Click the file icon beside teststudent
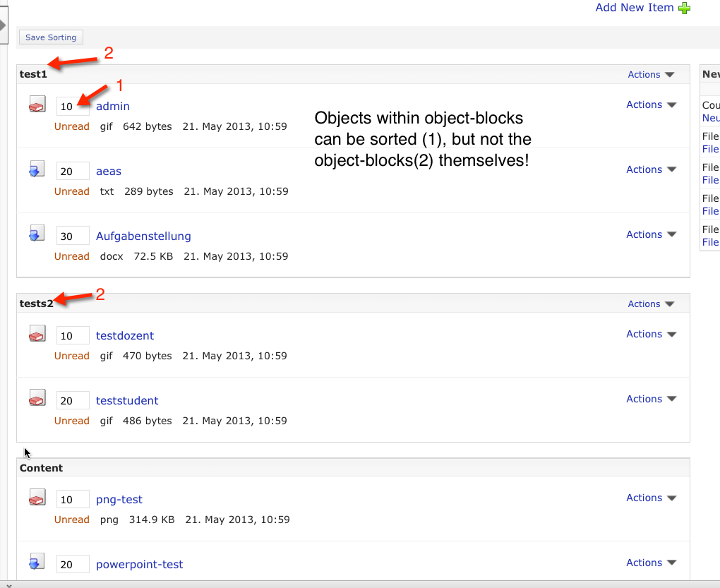Viewport: 720px width, 588px height. pos(37,400)
